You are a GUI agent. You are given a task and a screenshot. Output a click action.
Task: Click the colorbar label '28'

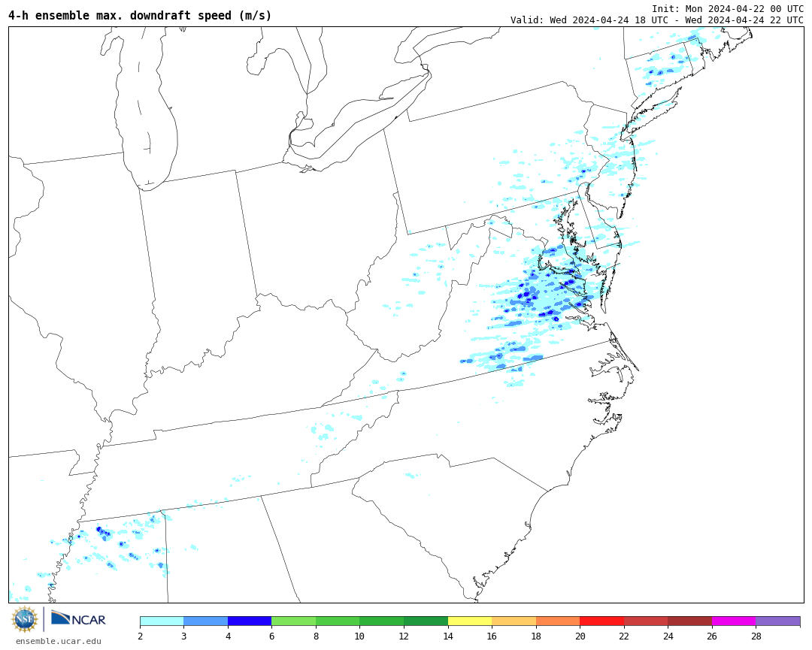[x=756, y=636]
